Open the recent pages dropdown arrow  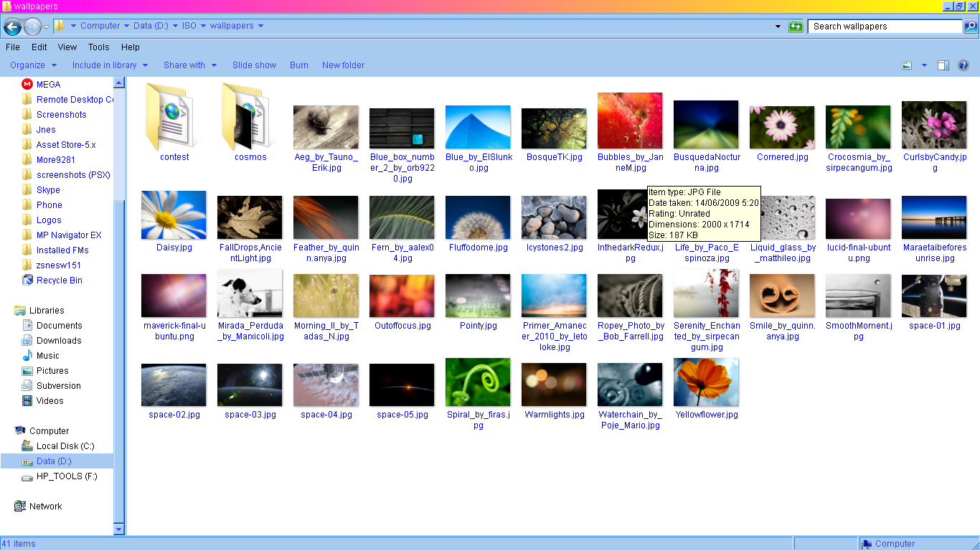point(47,27)
